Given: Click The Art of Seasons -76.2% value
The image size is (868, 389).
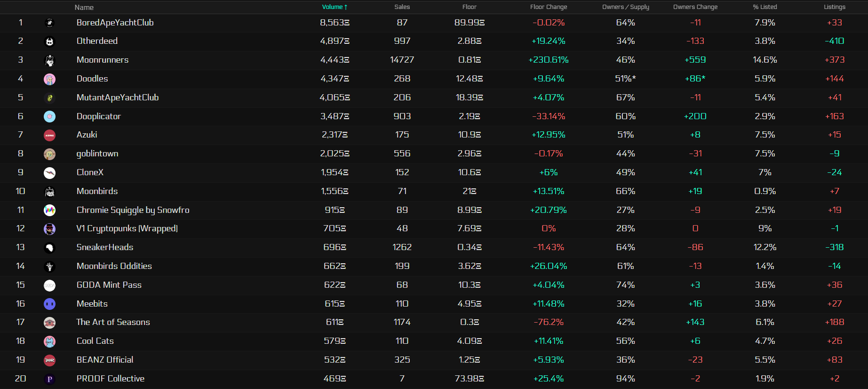Looking at the screenshot, I should coord(549,322).
